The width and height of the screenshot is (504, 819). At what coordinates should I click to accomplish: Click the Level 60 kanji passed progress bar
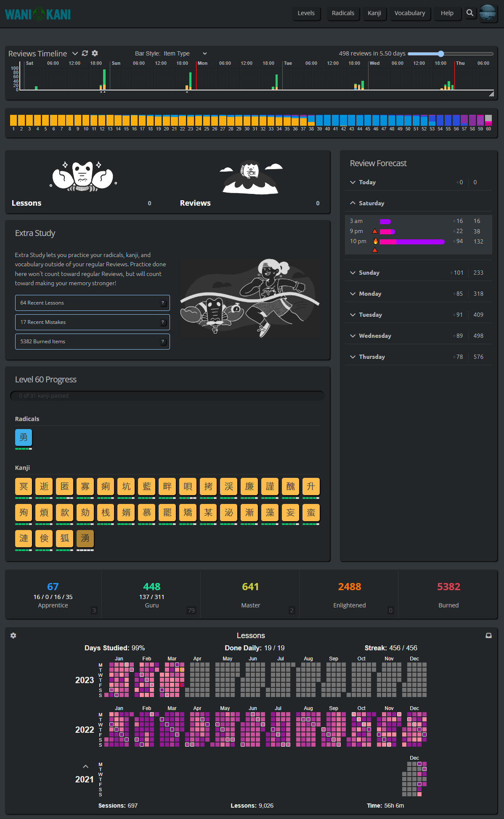(x=167, y=396)
